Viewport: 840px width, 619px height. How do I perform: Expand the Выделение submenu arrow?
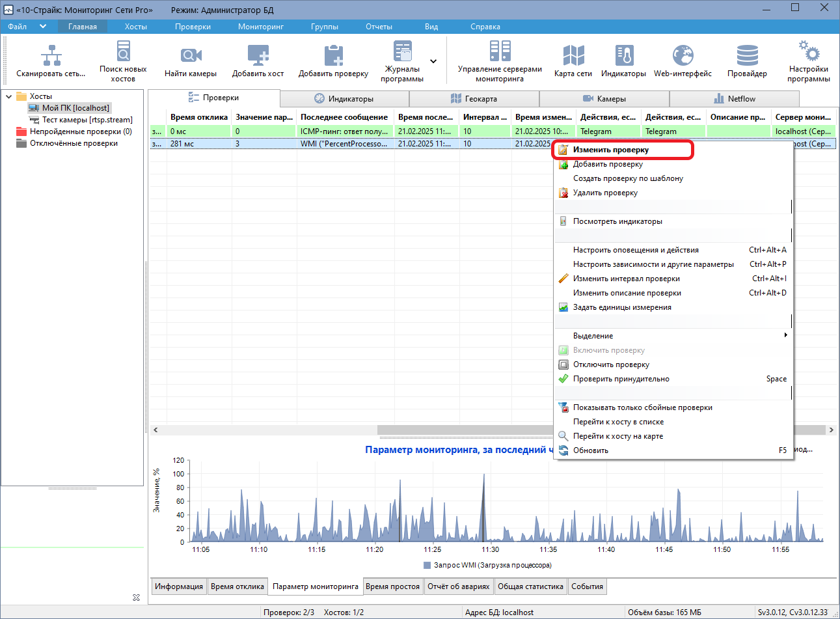pyautogui.click(x=785, y=336)
